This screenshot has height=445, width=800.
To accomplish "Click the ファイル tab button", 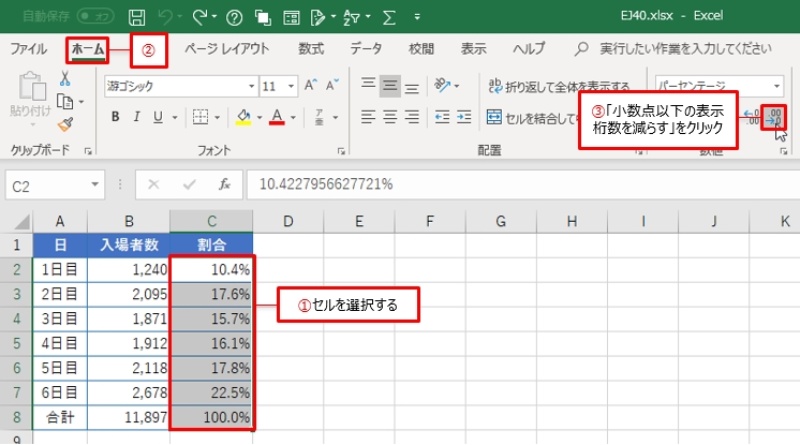I will click(28, 48).
